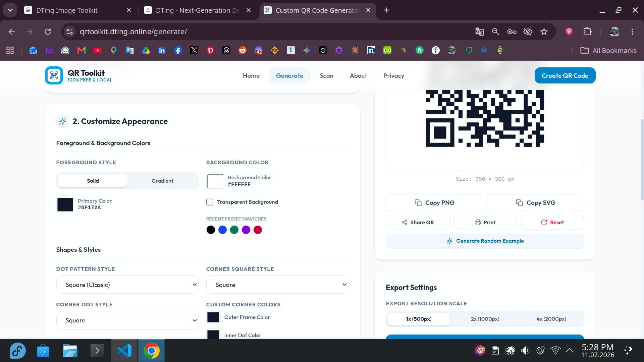The image size is (644, 362).
Task: Open YouTube bookmark icon
Action: click(98, 50)
